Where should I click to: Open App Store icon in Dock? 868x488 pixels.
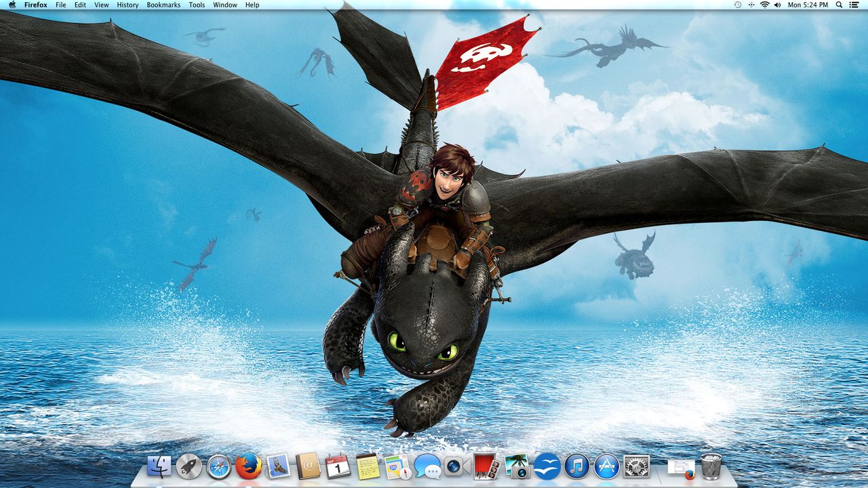pos(607,466)
